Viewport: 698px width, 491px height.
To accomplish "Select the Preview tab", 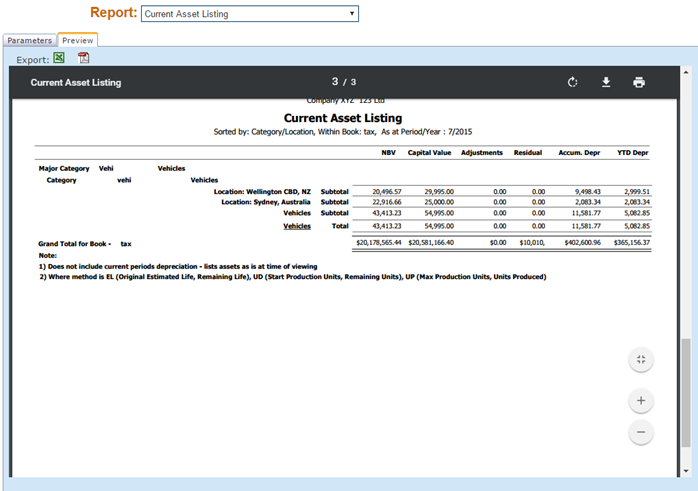I will tap(77, 40).
